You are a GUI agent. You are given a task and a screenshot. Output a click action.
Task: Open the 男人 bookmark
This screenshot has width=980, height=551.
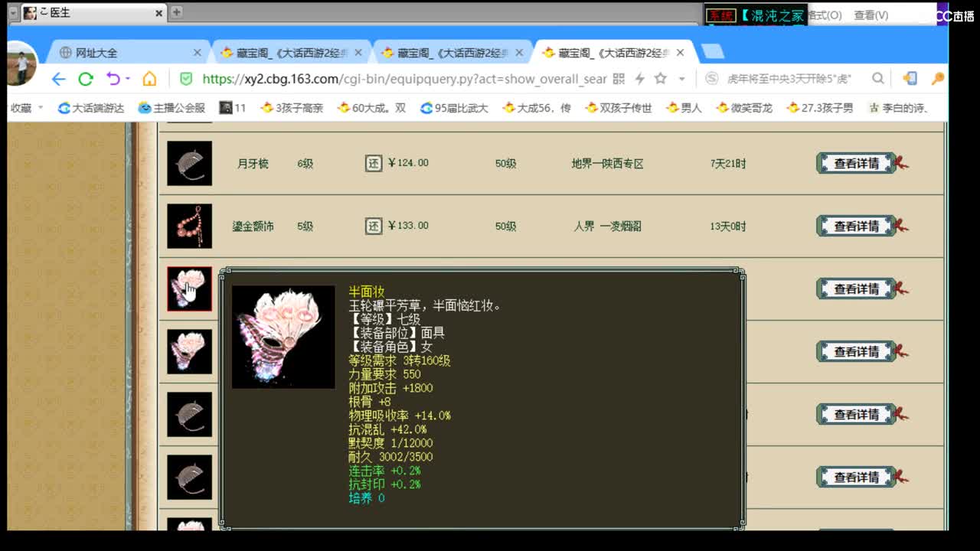click(684, 108)
